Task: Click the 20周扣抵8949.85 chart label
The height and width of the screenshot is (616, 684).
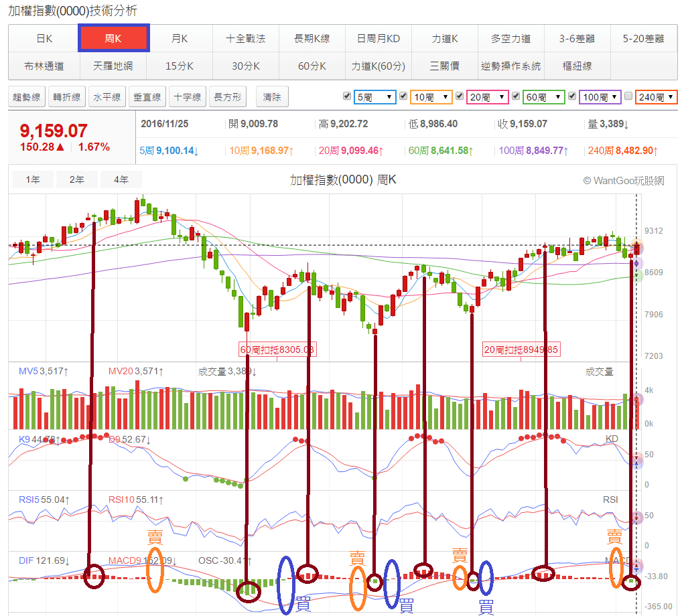Action: click(x=521, y=350)
